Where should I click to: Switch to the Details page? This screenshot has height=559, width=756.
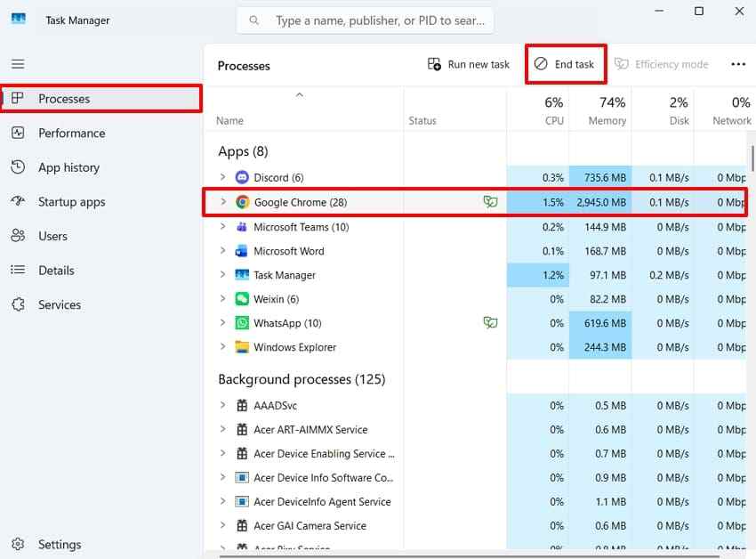[x=101, y=271]
